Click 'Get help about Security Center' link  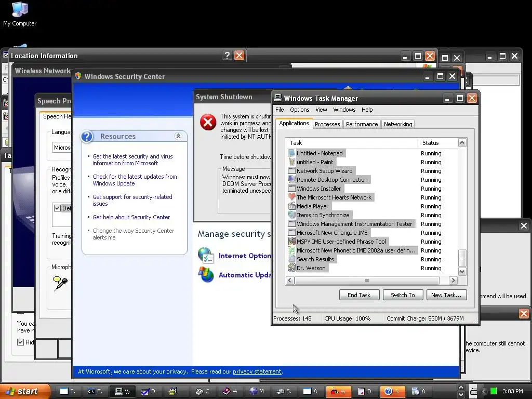point(131,217)
